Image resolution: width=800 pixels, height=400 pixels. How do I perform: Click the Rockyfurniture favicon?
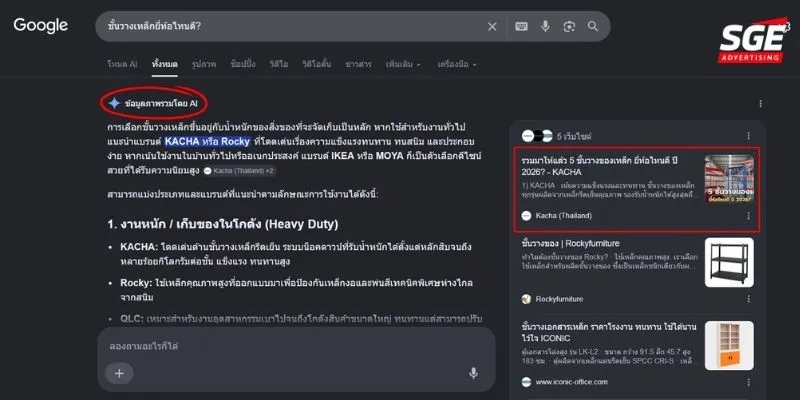(527, 299)
